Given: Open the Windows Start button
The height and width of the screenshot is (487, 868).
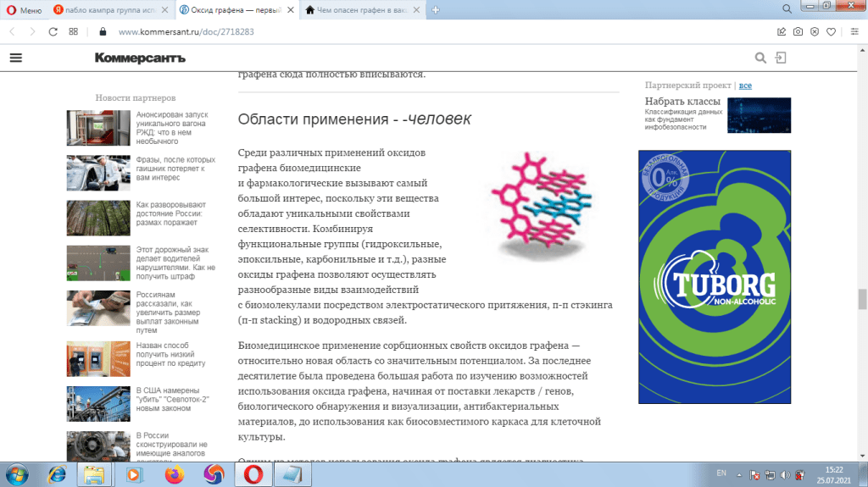Looking at the screenshot, I should [x=17, y=475].
